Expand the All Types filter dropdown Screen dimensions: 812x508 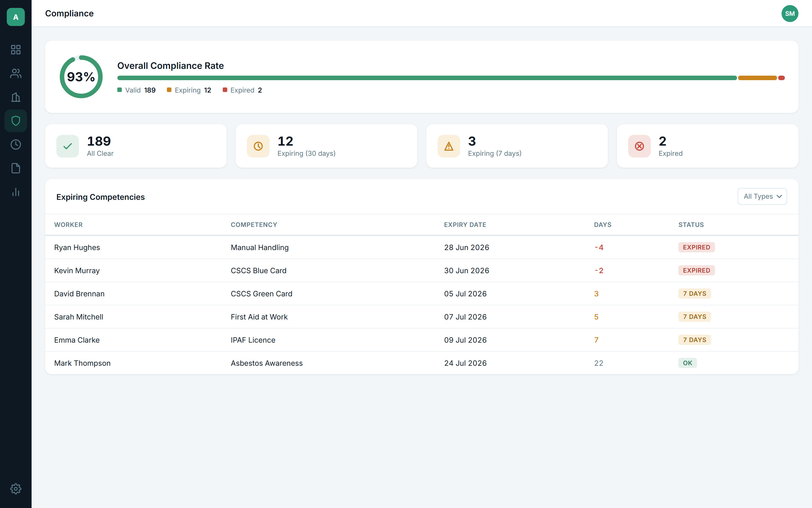(762, 196)
